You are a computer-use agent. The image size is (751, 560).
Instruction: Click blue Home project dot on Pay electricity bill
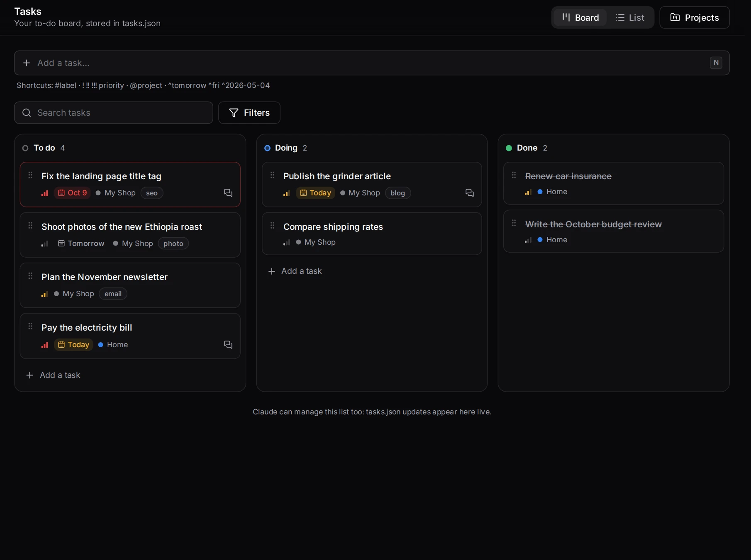click(x=100, y=345)
